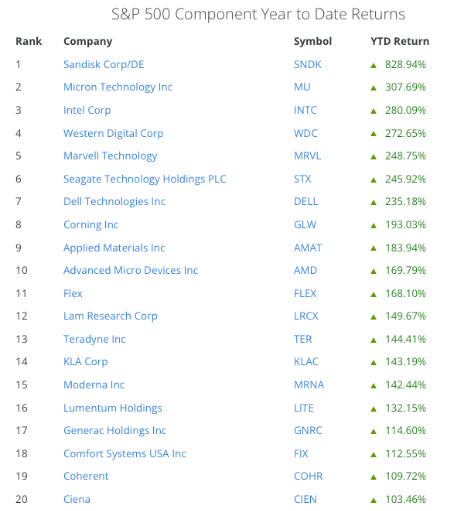Open Western Digital Corp page
Viewport: 465px width, 511px height.
point(113,133)
